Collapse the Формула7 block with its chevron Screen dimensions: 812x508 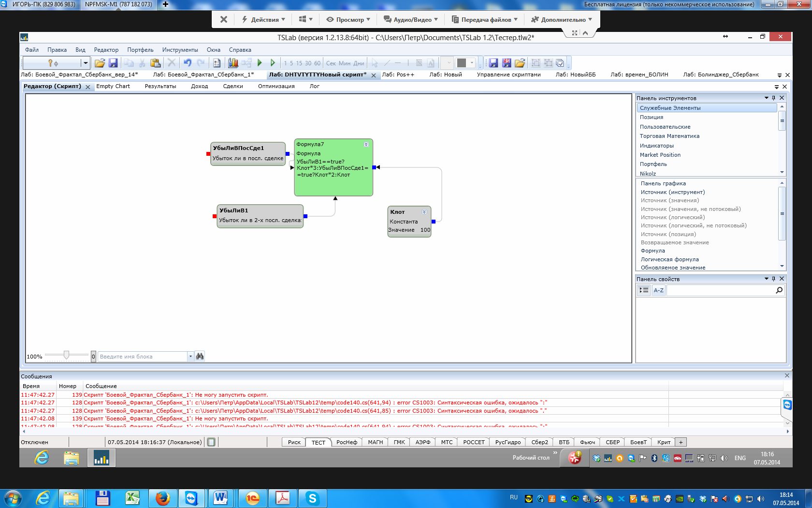(x=366, y=144)
